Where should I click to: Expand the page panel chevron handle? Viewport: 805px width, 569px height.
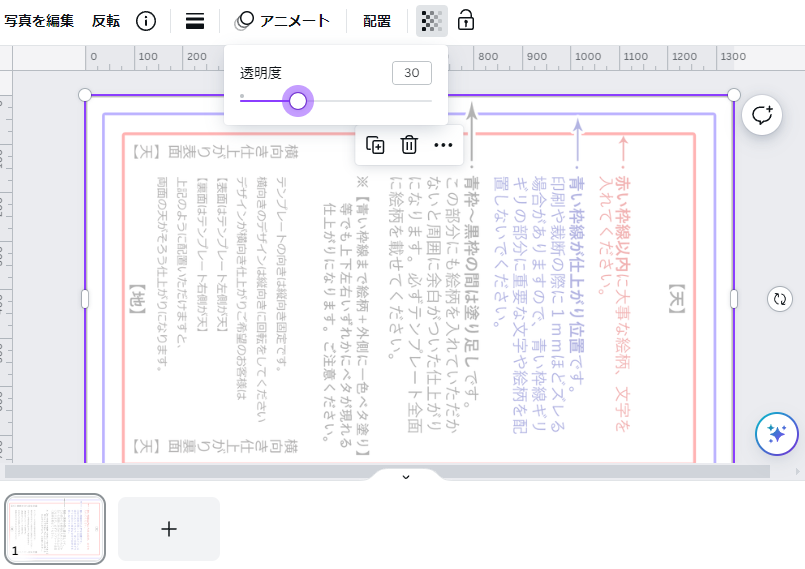[x=405, y=477]
